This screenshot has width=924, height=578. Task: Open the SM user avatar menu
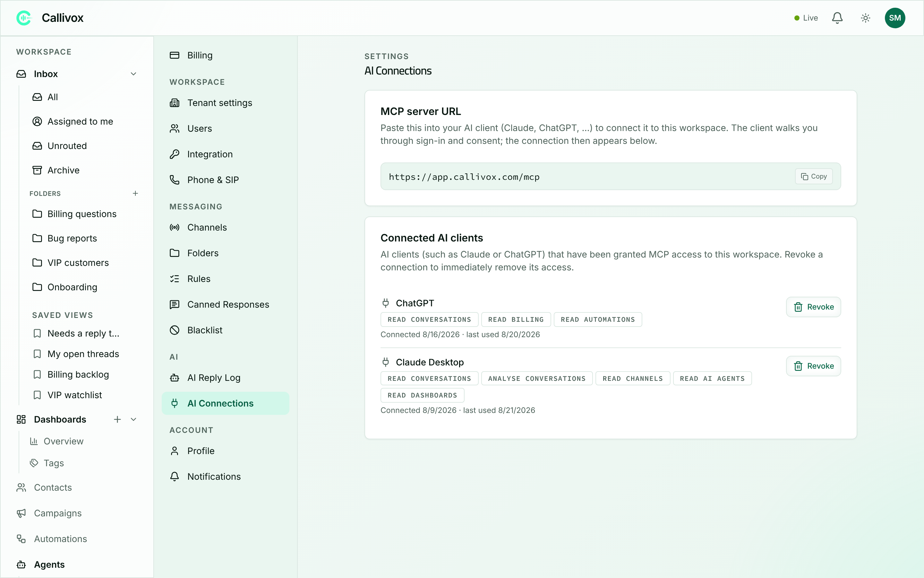(894, 18)
